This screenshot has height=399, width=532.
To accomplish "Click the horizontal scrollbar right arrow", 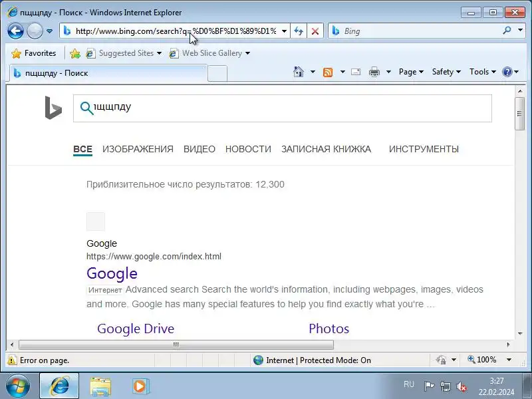I will [508, 344].
